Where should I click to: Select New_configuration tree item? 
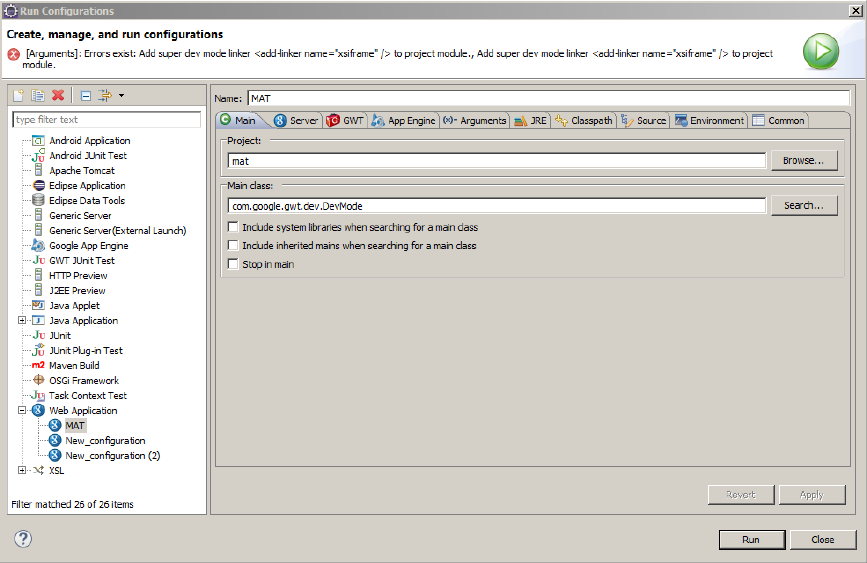tap(105, 440)
